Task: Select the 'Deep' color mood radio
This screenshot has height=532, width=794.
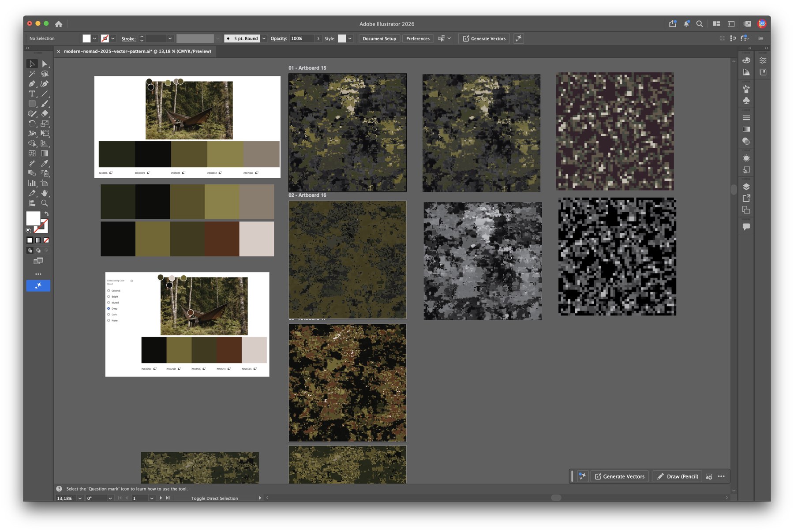Action: pos(109,308)
